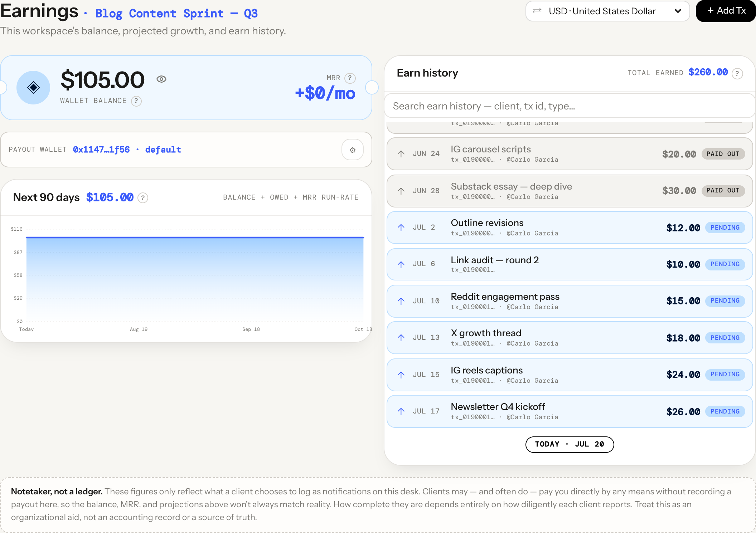
Task: Click the $105.00 projection value
Action: (x=110, y=197)
